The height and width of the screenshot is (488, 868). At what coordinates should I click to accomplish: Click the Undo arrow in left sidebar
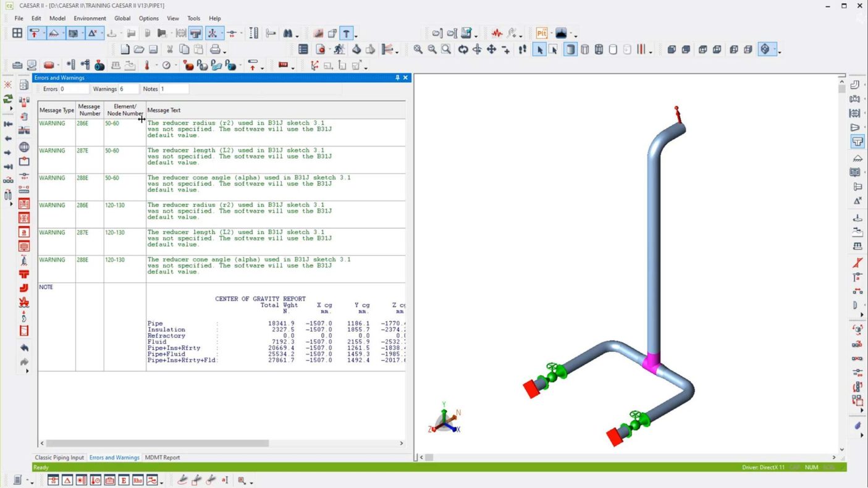[24, 348]
